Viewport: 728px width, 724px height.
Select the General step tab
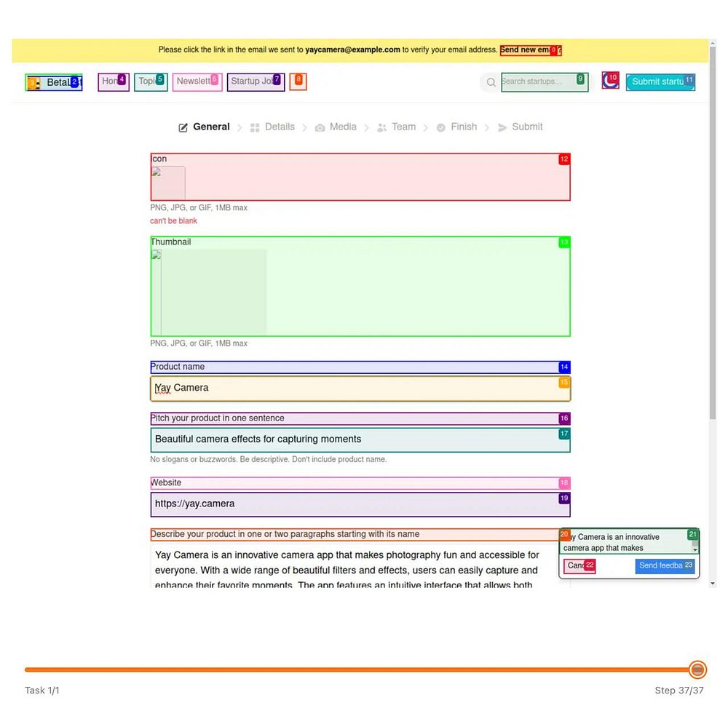click(205, 127)
